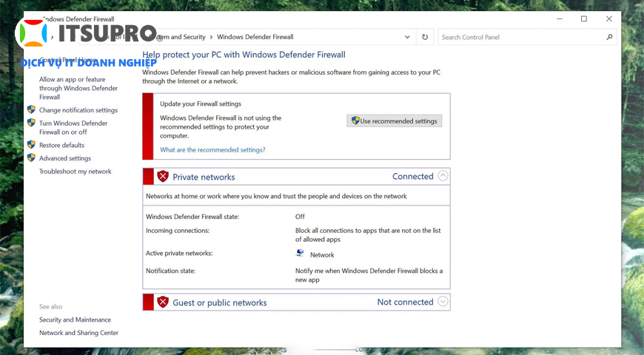Click the Network computer icon under Active private networks
644x355 pixels.
tap(300, 253)
